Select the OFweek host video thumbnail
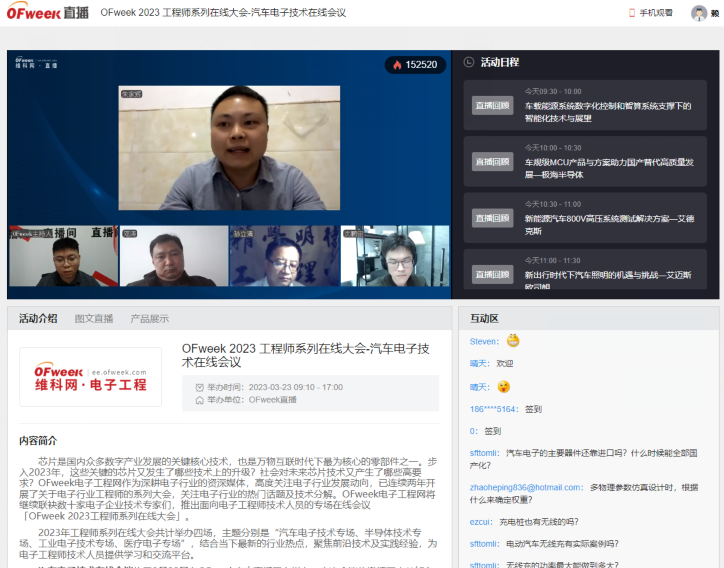 63,256
